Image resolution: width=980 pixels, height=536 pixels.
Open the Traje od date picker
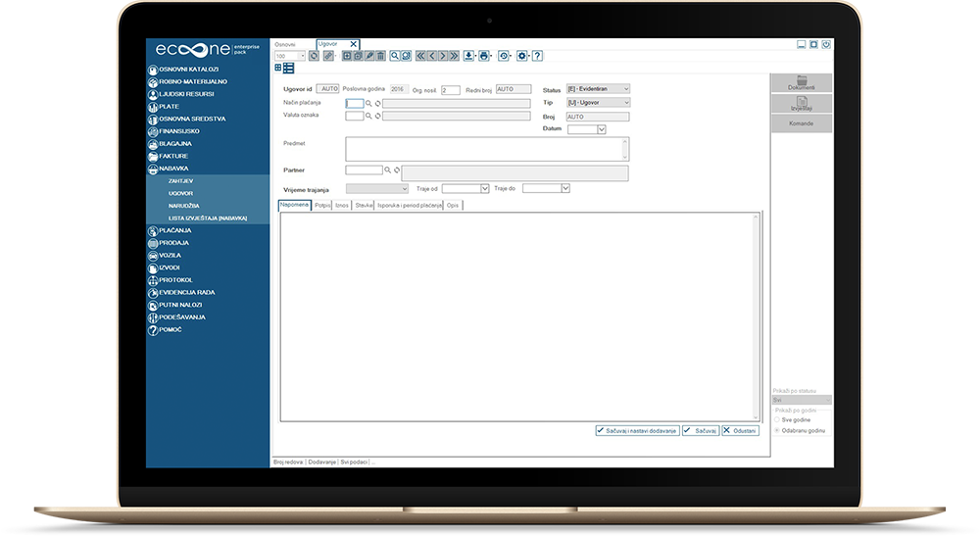click(x=484, y=189)
